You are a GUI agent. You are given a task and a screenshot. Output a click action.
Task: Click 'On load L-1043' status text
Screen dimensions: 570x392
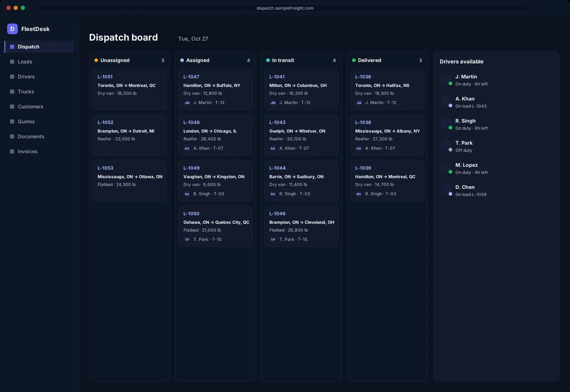click(471, 106)
